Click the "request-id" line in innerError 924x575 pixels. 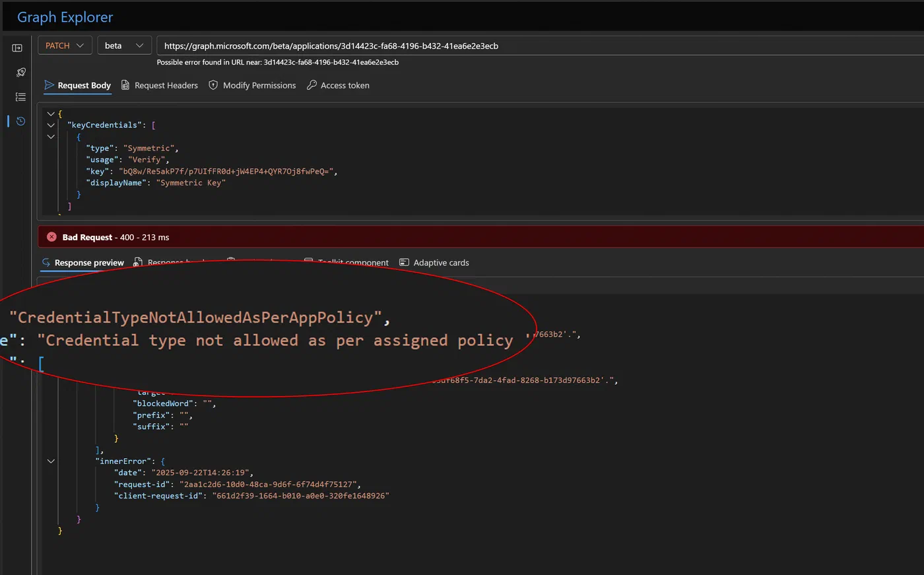point(238,484)
